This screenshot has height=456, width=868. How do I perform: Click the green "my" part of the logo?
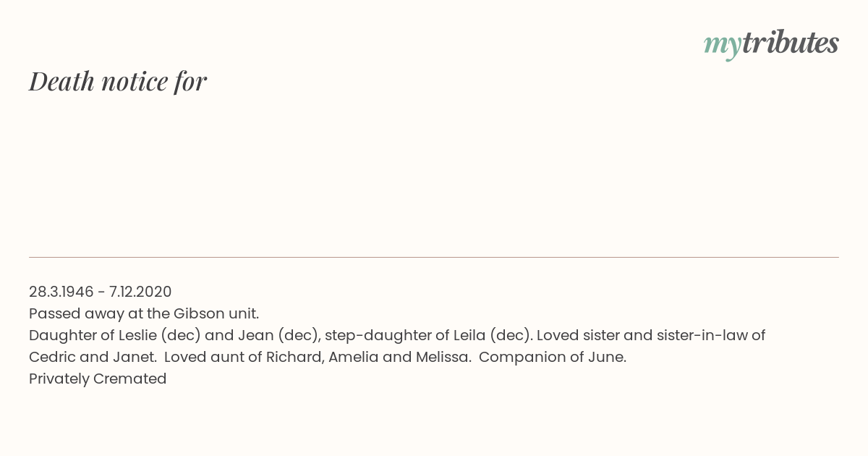coord(723,46)
